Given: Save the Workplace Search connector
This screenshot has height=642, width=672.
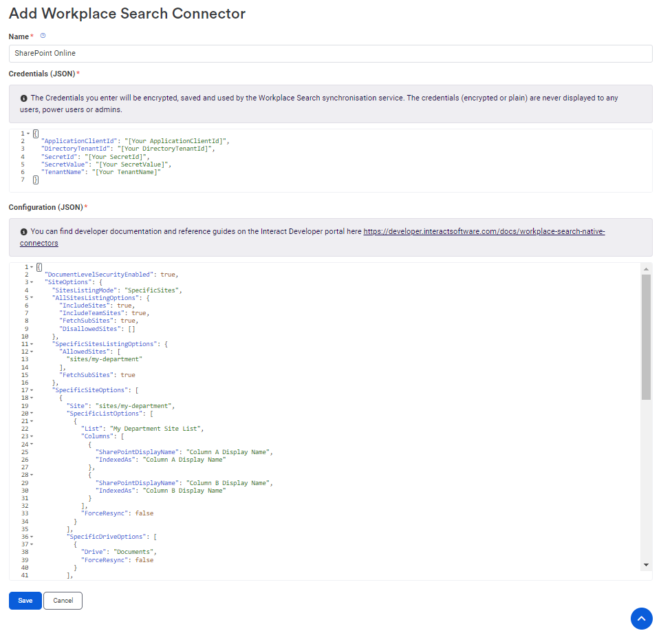Looking at the screenshot, I should pos(25,601).
